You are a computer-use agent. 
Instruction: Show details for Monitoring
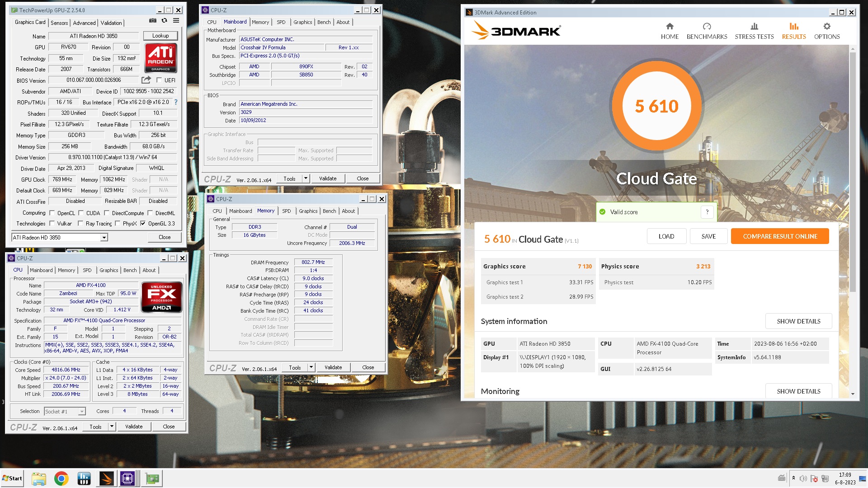[x=798, y=391]
